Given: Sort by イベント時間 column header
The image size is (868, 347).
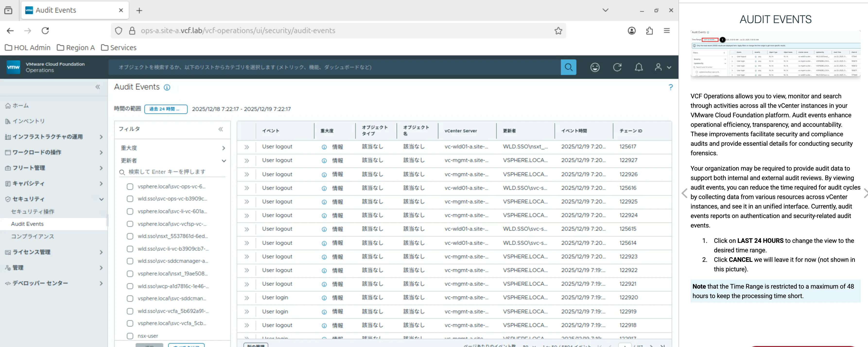Looking at the screenshot, I should click(574, 131).
